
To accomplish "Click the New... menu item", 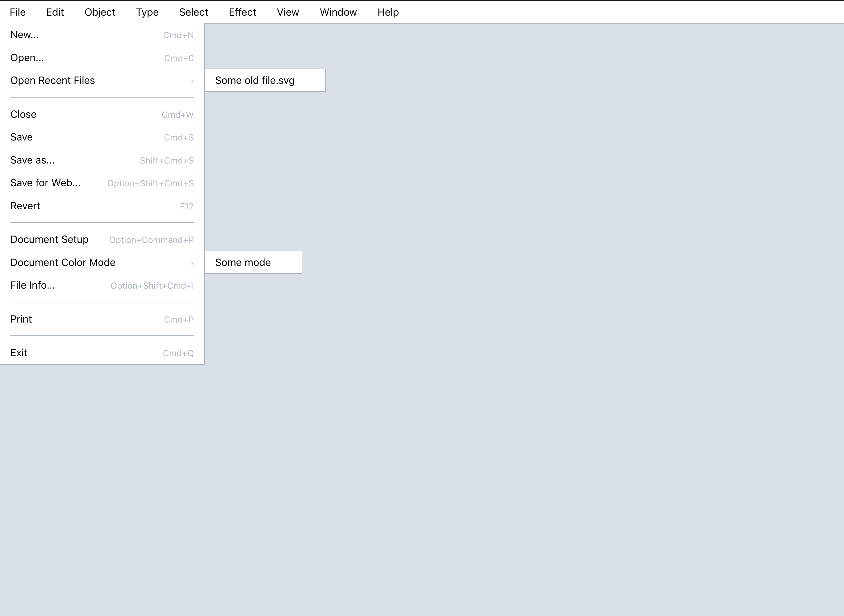I will (25, 35).
